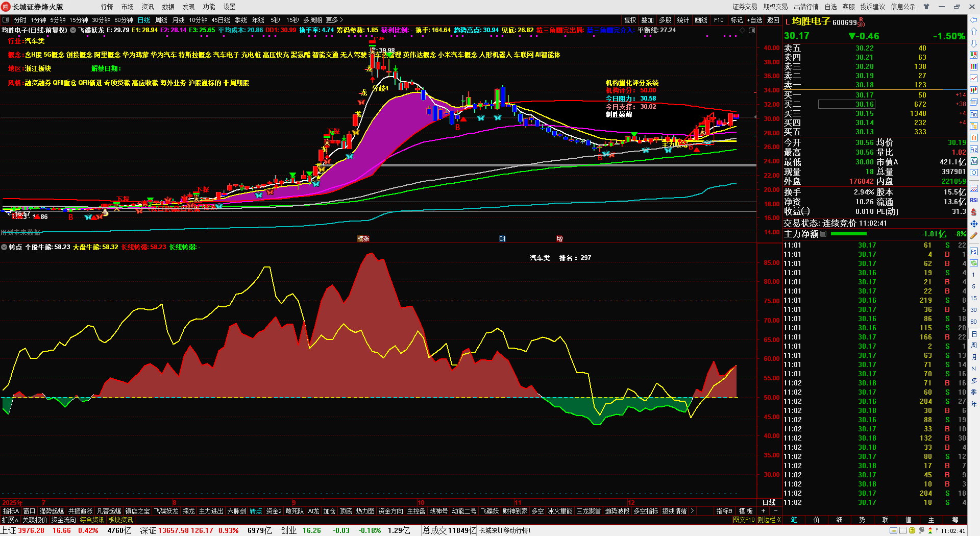Expand the 扩展 panel at bottom left

[x=10, y=520]
